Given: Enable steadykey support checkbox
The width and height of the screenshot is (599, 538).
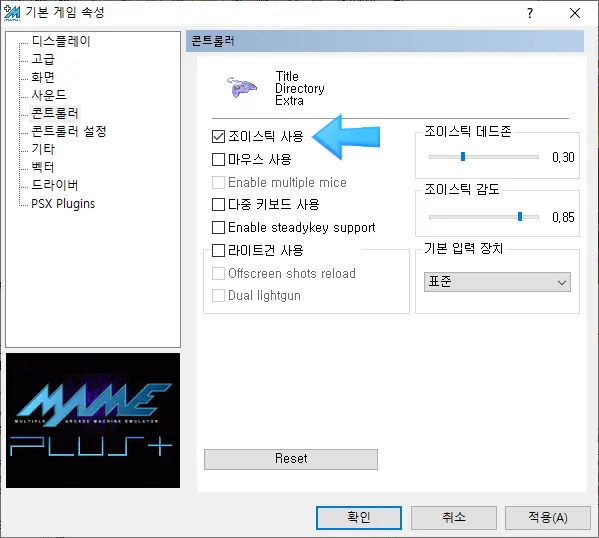Looking at the screenshot, I should [x=218, y=227].
